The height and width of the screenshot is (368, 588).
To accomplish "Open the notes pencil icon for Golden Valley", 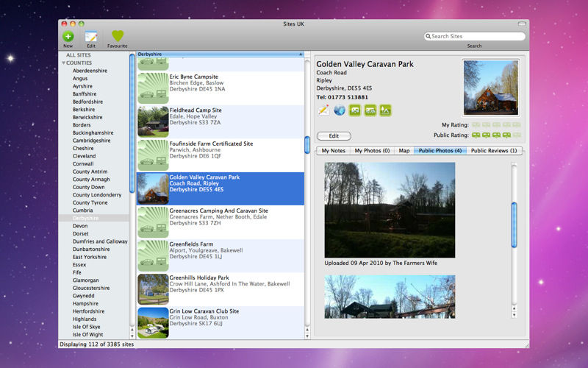I will pos(323,110).
